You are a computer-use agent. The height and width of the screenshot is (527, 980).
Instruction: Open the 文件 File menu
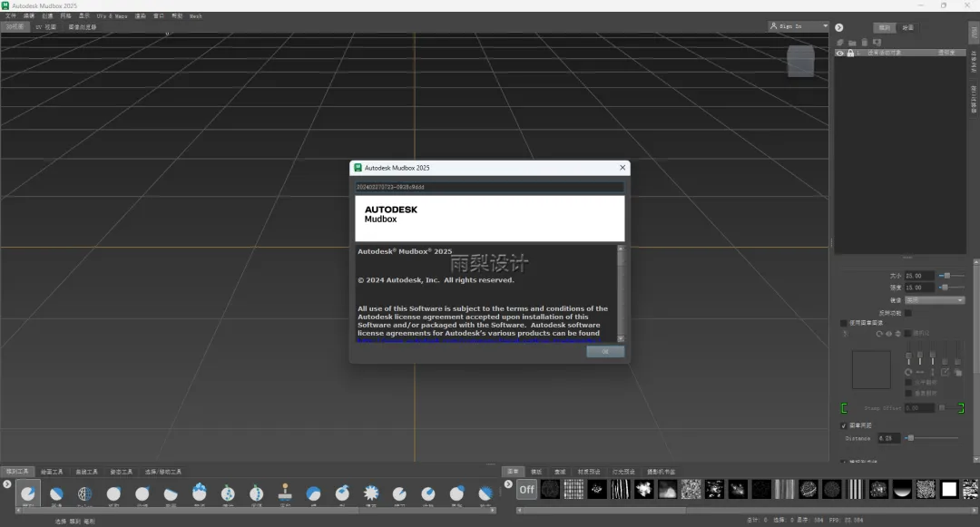pyautogui.click(x=11, y=16)
